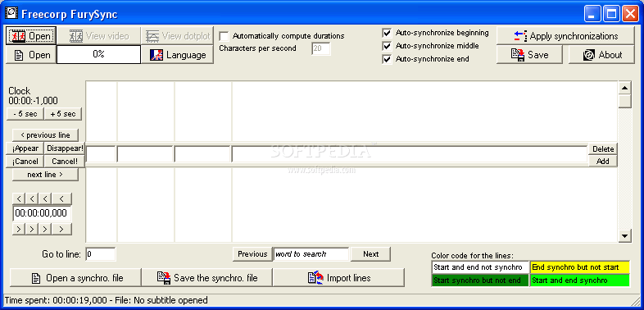Click the rightmost '>' arrow below the time field
The width and height of the screenshot is (644, 310).
[x=61, y=229]
